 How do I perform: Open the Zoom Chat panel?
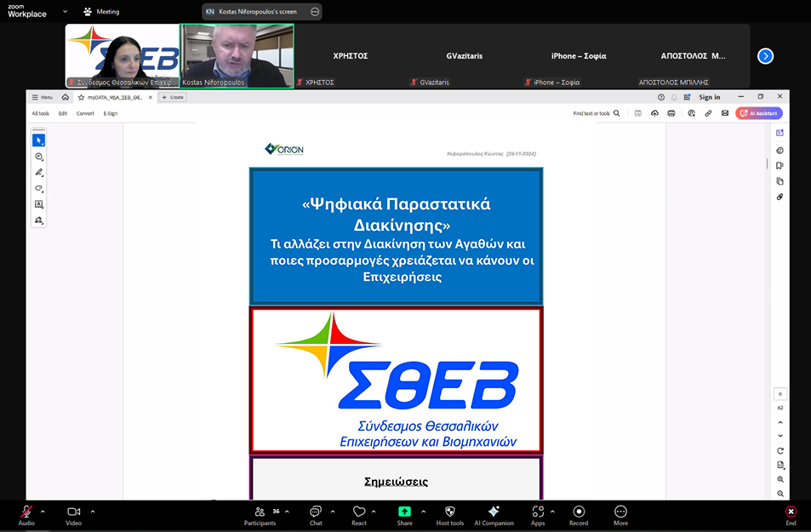tap(316, 513)
